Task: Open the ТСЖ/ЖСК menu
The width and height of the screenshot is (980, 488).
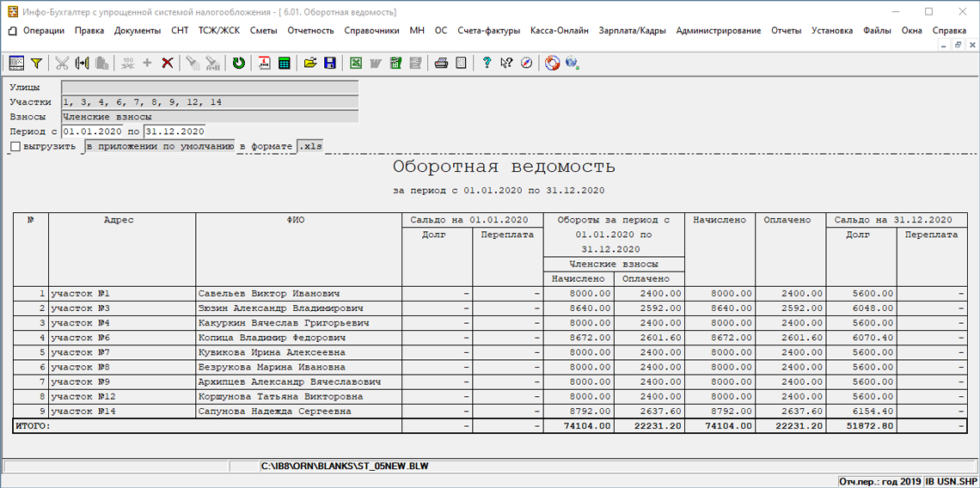Action: (218, 31)
